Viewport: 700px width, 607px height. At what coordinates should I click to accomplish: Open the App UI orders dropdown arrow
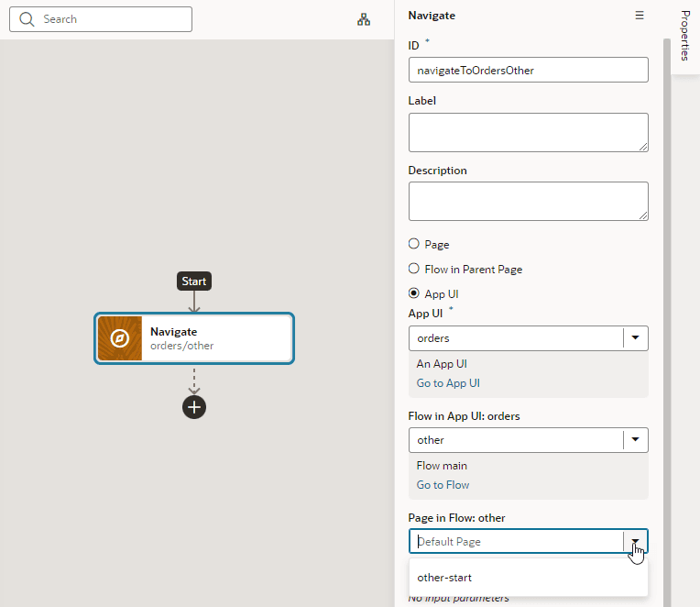point(635,337)
